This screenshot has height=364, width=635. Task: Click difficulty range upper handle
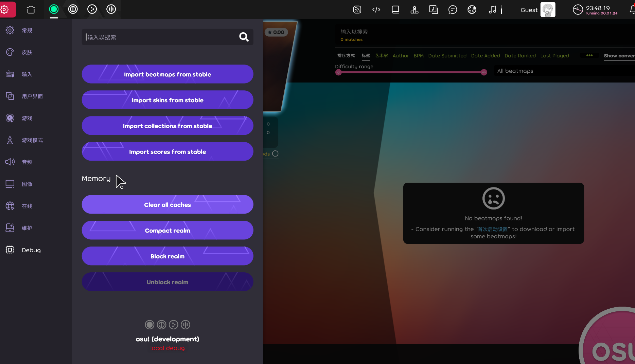point(484,72)
